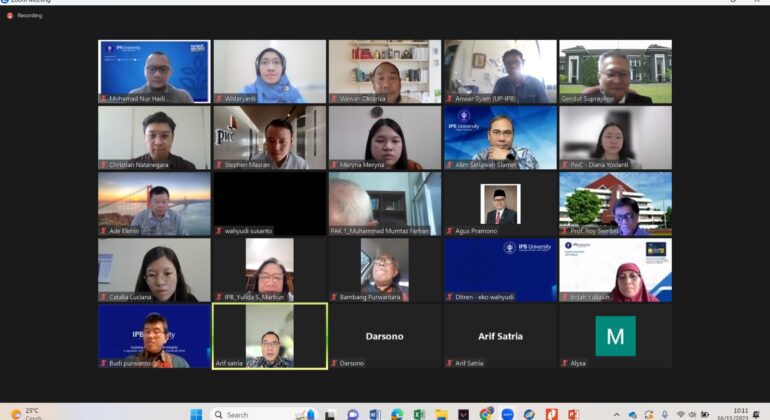This screenshot has width=770, height=420.
Task: Open Microsoft PowerPoint from the taskbar
Action: [574, 415]
